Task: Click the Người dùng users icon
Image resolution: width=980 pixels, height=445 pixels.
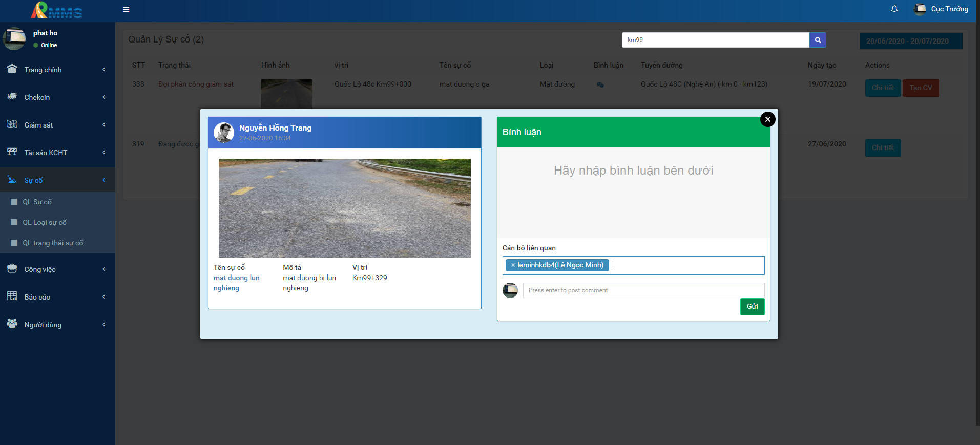Action: coord(12,324)
